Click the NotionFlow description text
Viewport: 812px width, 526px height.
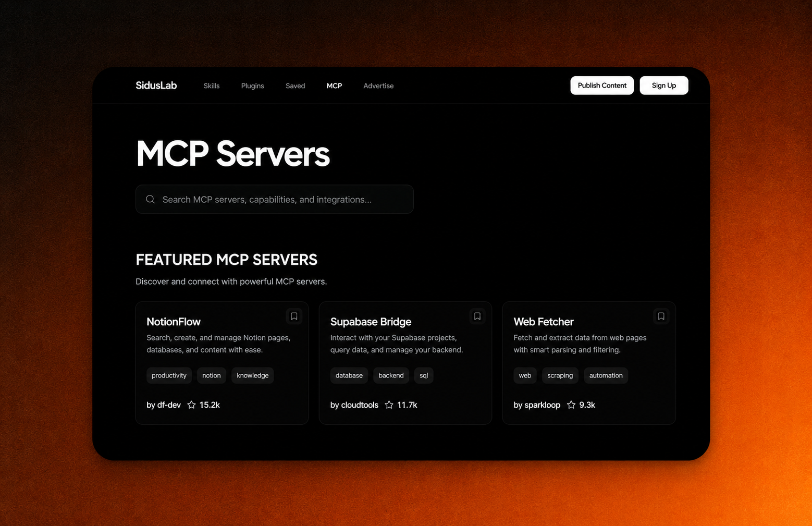pyautogui.click(x=218, y=344)
